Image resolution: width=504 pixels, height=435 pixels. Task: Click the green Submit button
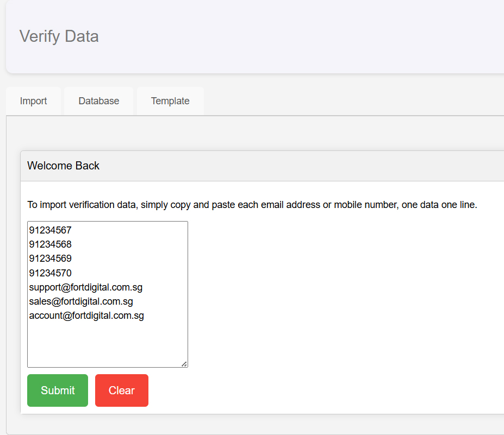pos(58,390)
